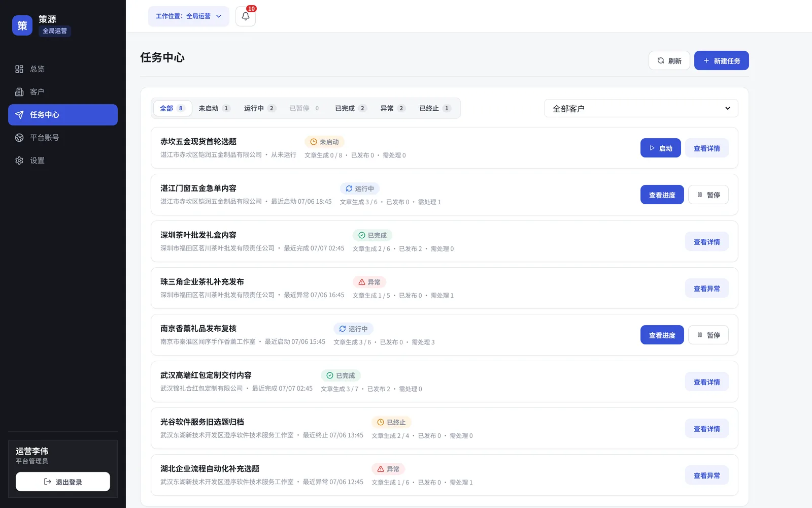Click 已终止 badge on 光谷软件服务旧选题归档
Viewport: 812px width, 508px height.
[391, 422]
